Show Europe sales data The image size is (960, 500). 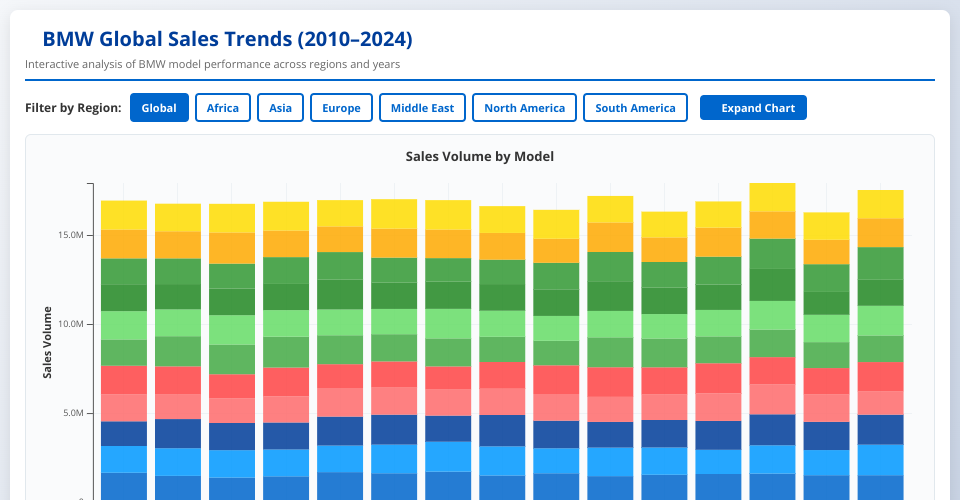[x=341, y=108]
